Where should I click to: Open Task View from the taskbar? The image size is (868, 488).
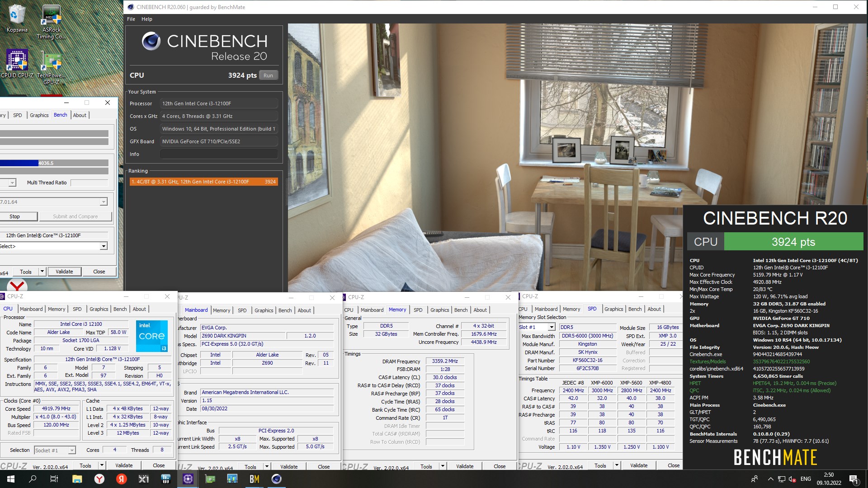[x=54, y=479]
